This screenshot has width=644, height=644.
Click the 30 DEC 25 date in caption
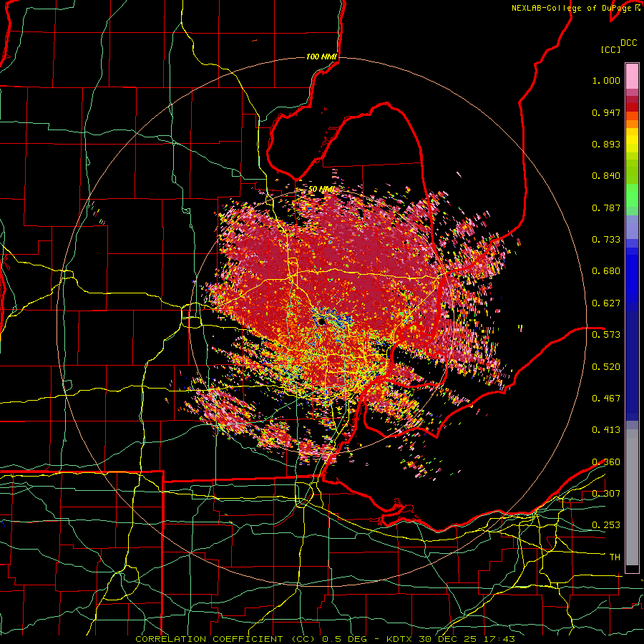click(447, 639)
